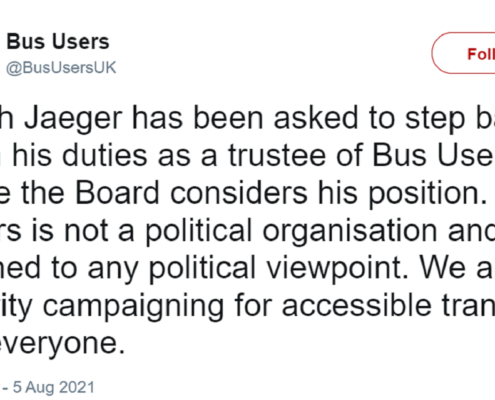Click the word any before political viewpoint
This screenshot has width=495, height=400.
pos(112,270)
